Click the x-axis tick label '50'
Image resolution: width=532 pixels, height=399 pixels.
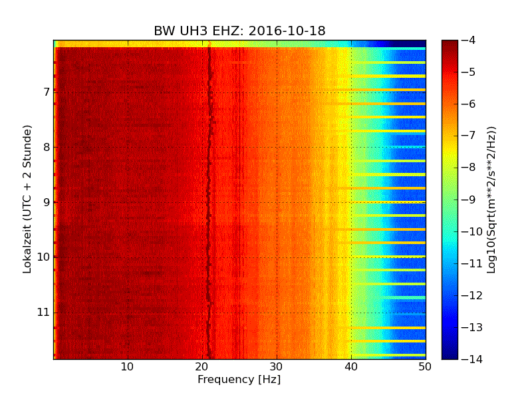pyautogui.click(x=425, y=367)
